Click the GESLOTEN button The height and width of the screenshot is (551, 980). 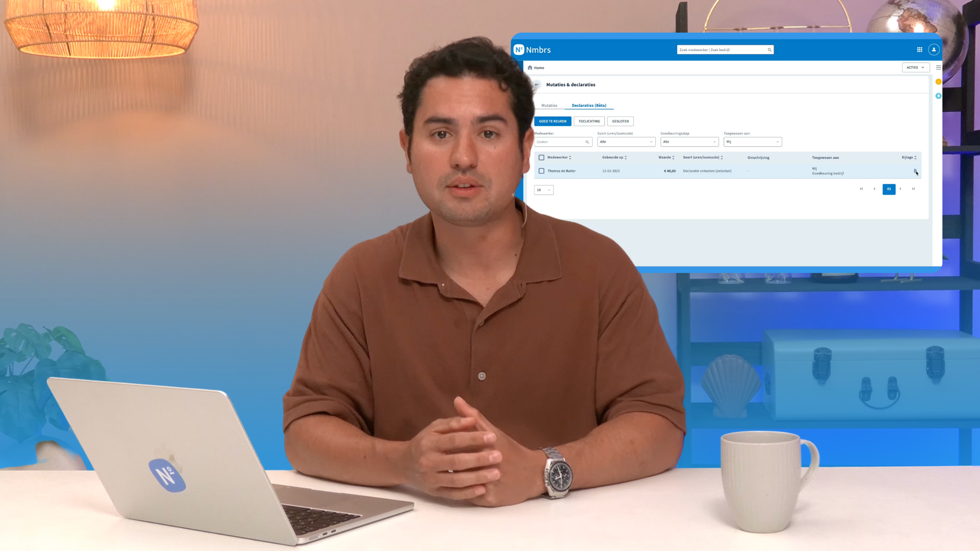620,121
